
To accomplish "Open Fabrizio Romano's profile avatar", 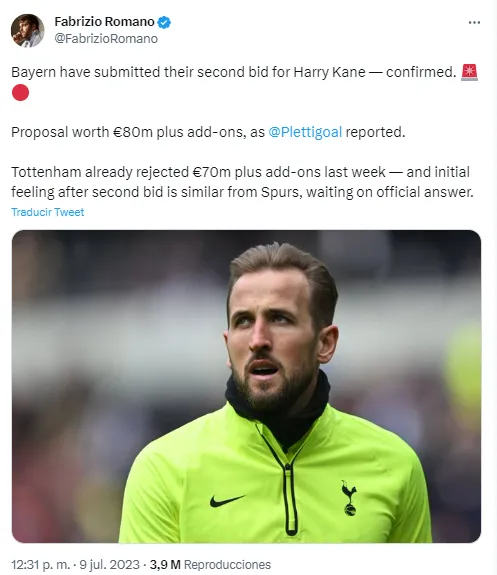I will click(x=28, y=31).
